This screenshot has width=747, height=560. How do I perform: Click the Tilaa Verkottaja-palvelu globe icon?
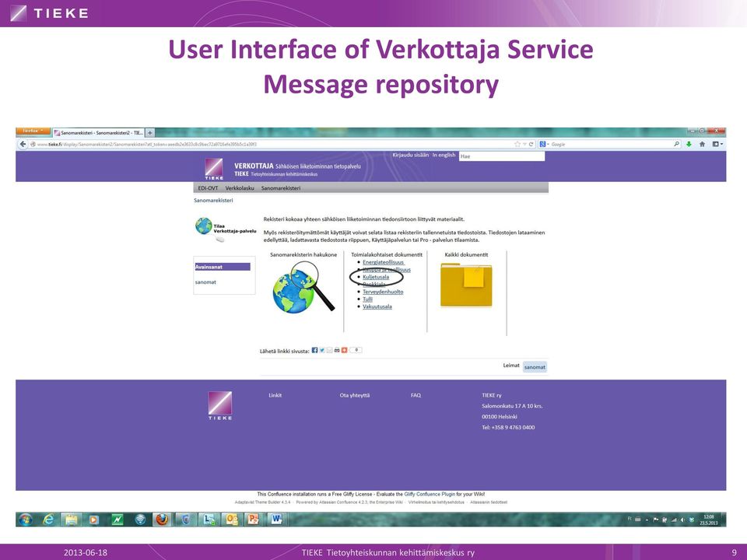click(203, 226)
